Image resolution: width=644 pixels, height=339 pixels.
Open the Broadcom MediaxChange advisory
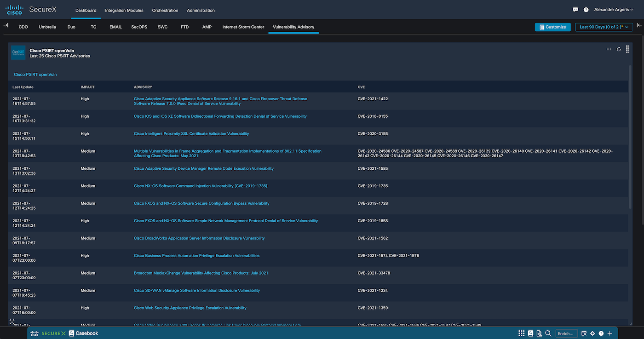201,273
